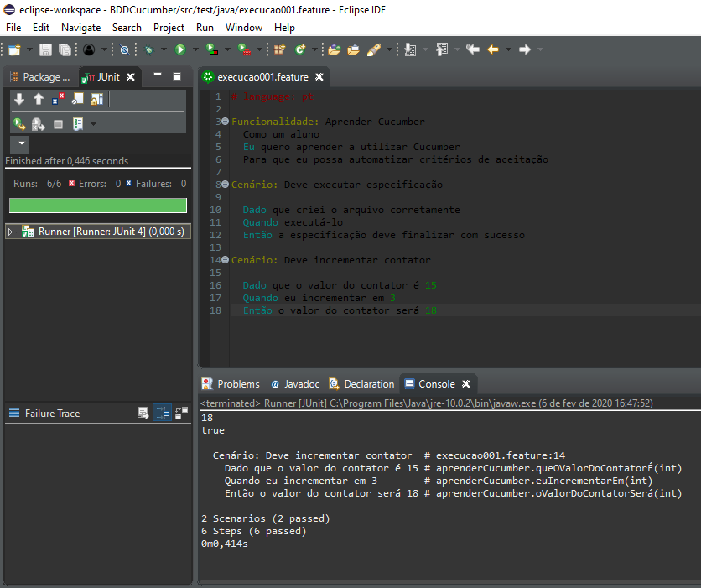Viewport: 701px width, 588px height.
Task: Click the Save icon in the toolbar
Action: click(x=45, y=49)
